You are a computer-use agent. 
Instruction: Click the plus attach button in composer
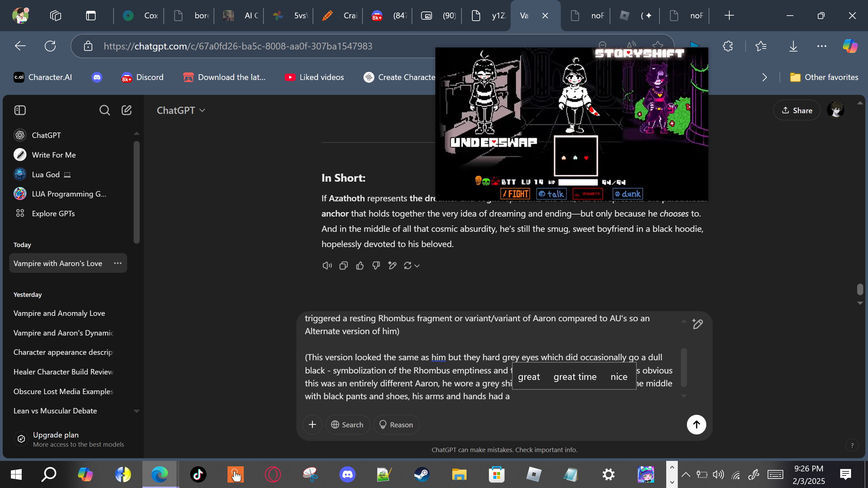[x=312, y=424]
